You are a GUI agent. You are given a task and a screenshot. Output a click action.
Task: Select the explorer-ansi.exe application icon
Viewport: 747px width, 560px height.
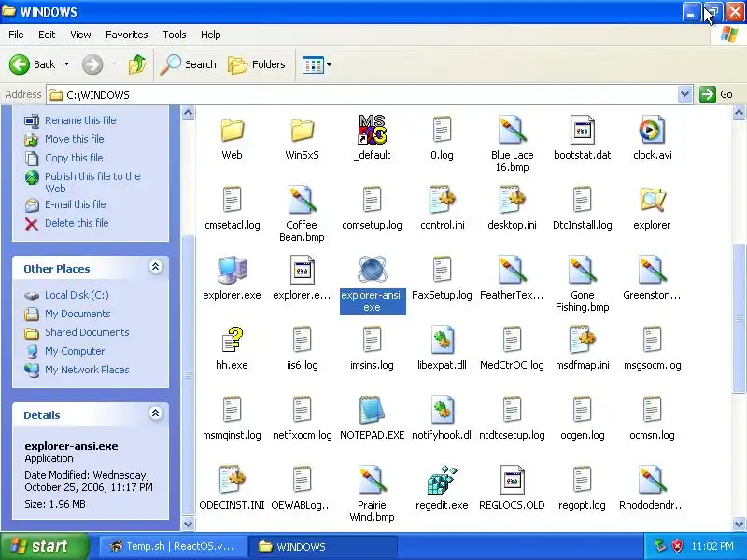tap(372, 270)
